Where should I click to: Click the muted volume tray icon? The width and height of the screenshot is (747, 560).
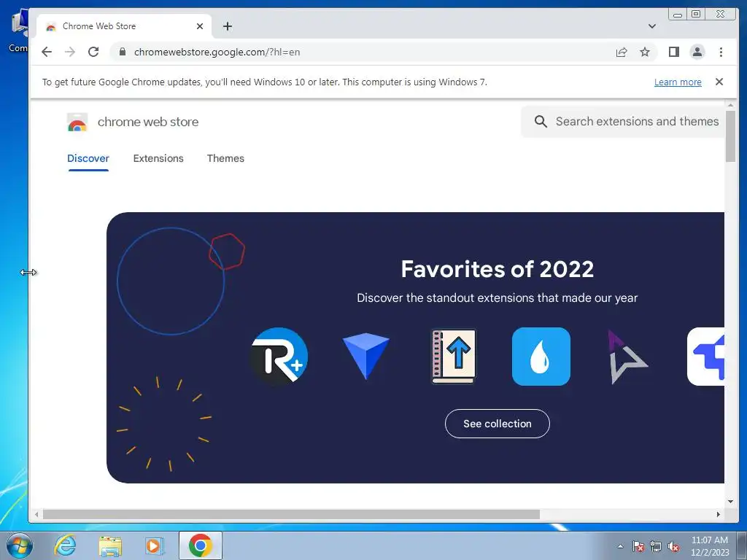673,546
